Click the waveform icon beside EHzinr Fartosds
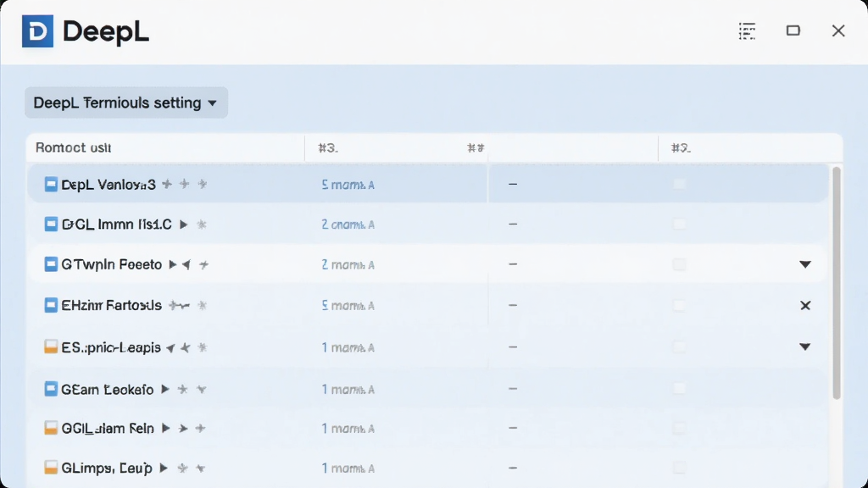This screenshot has width=868, height=488. (x=180, y=305)
